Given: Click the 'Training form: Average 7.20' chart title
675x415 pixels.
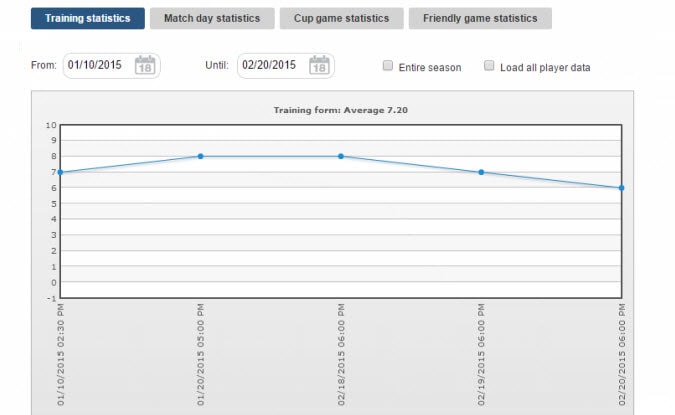Looking at the screenshot, I should (341, 110).
